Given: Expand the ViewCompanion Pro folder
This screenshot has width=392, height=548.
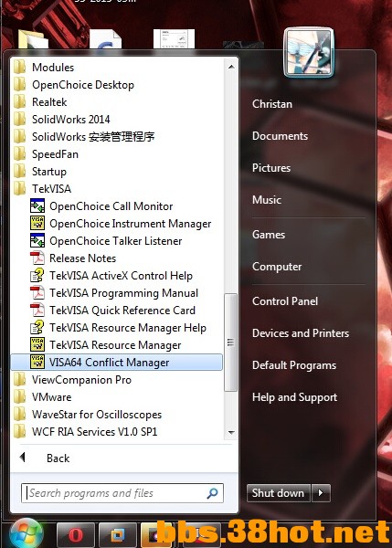Looking at the screenshot, I should point(117,380).
